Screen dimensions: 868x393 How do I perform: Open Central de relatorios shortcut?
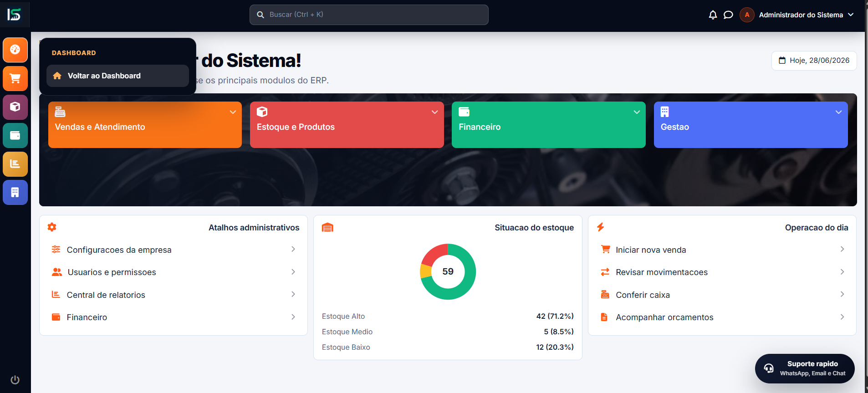pyautogui.click(x=173, y=295)
